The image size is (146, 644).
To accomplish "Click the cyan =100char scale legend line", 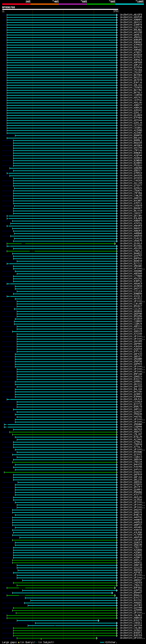I will point(102,642).
